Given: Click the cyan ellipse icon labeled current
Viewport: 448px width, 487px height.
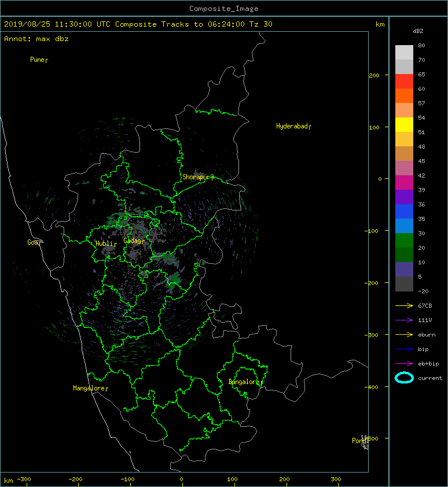Looking at the screenshot, I should [404, 378].
